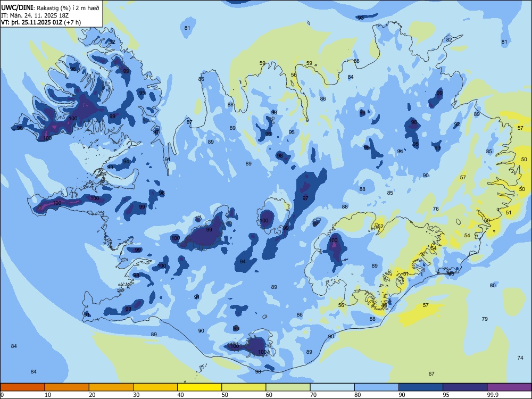This screenshot has width=532, height=399.
Task: Click the legend scale label '70'
Action: click(x=313, y=395)
